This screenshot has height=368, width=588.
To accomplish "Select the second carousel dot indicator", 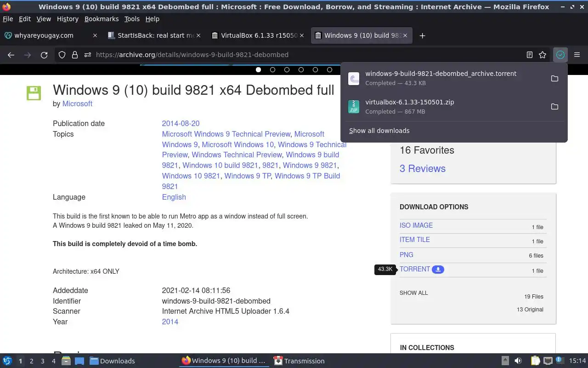I will [272, 70].
